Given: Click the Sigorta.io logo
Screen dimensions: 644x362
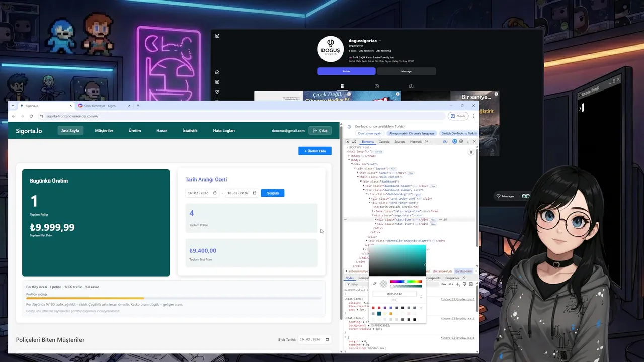Looking at the screenshot, I should pos(29,131).
